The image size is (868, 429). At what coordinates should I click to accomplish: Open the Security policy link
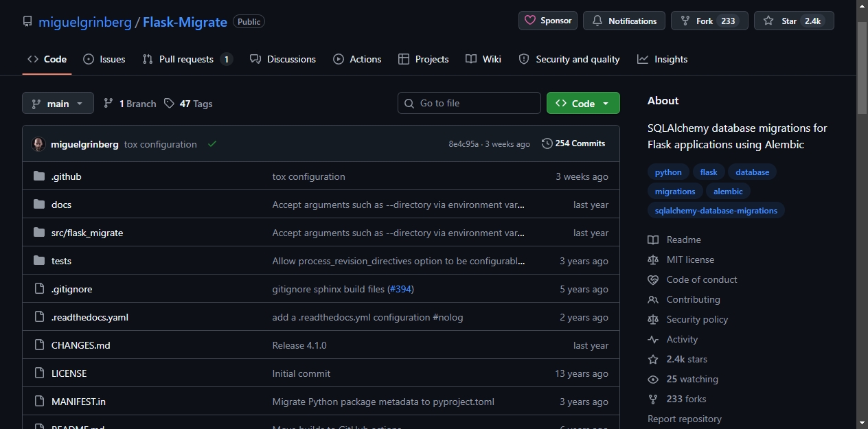(688, 319)
